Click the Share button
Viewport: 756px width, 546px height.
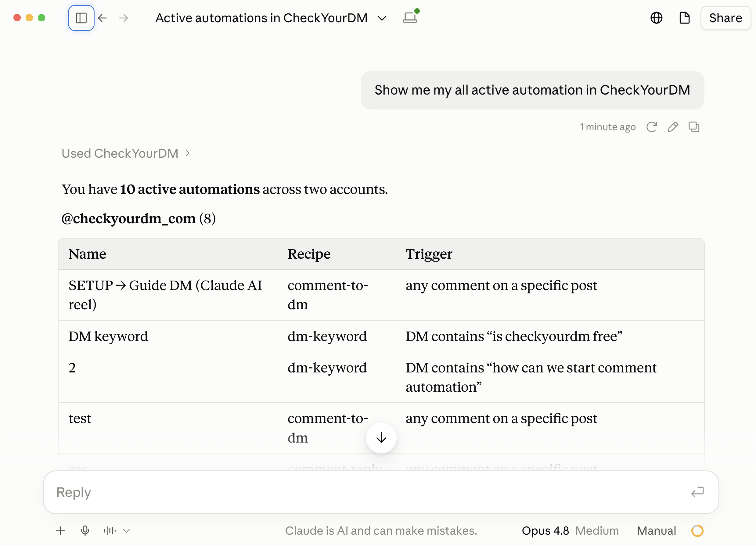coord(725,18)
